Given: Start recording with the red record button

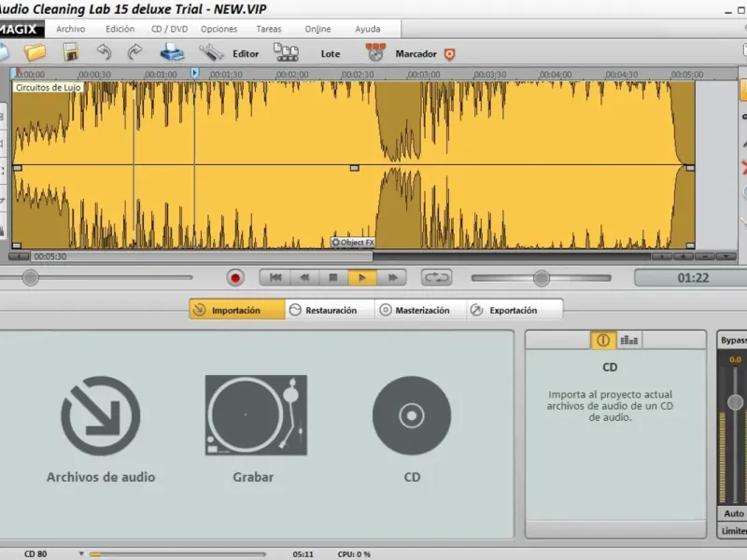Looking at the screenshot, I should 235,278.
